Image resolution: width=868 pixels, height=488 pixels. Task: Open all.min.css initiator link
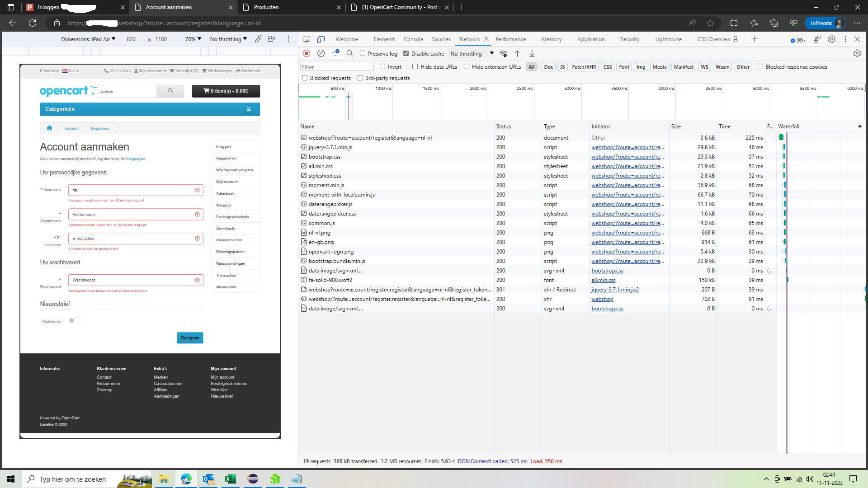pyautogui.click(x=603, y=280)
